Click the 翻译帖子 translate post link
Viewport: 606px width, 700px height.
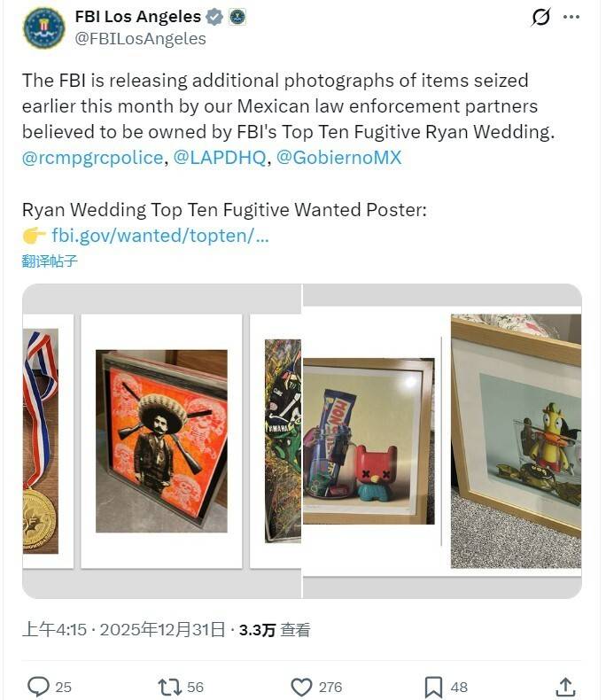50,261
